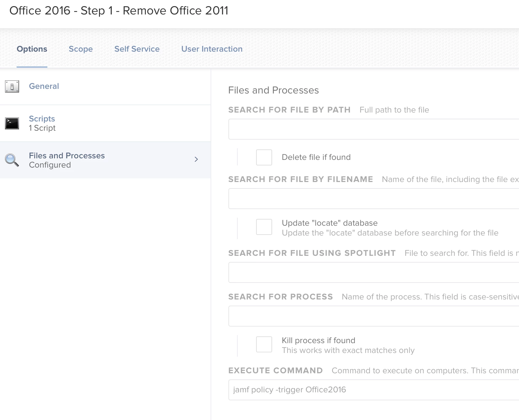Click the General light switch icon
Image resolution: width=519 pixels, height=420 pixels.
12,86
